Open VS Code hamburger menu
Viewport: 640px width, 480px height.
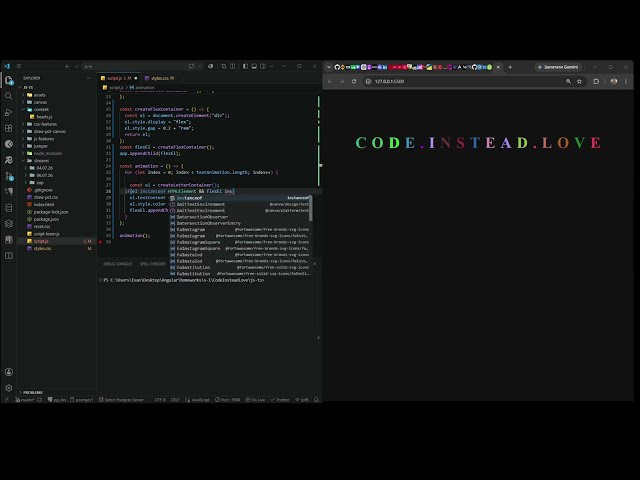pos(19,66)
